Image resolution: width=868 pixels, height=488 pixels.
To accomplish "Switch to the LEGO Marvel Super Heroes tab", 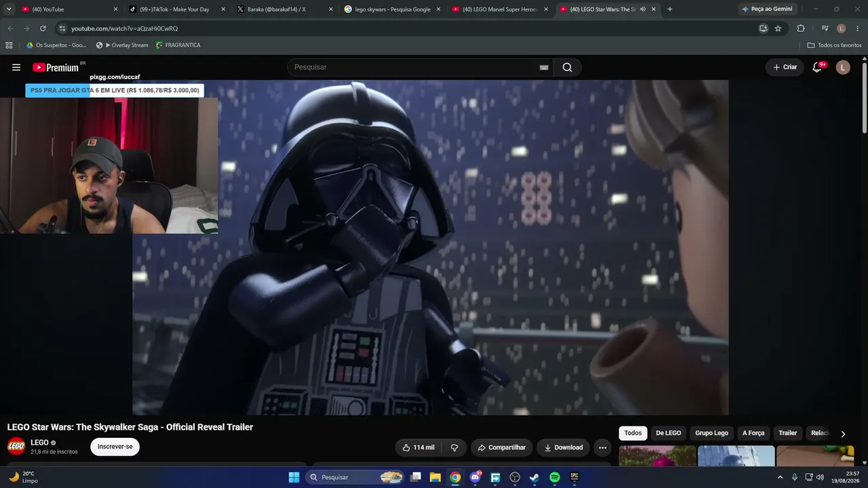I will pyautogui.click(x=500, y=9).
